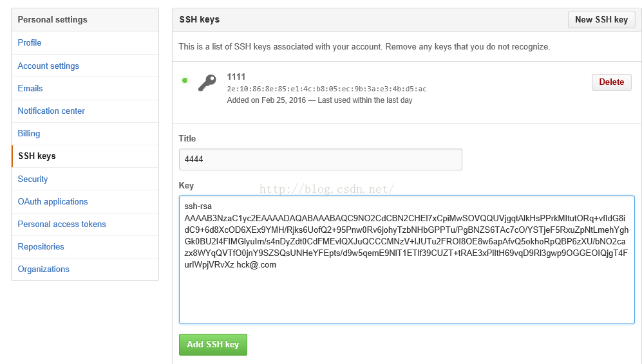Open the Billing page
The height and width of the screenshot is (364, 642).
[x=29, y=133]
